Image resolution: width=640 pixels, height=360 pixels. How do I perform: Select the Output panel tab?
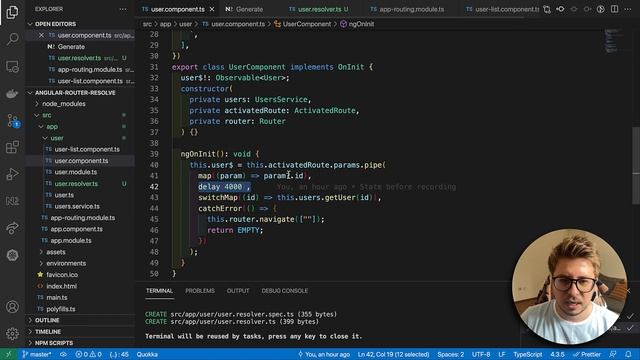click(x=238, y=291)
